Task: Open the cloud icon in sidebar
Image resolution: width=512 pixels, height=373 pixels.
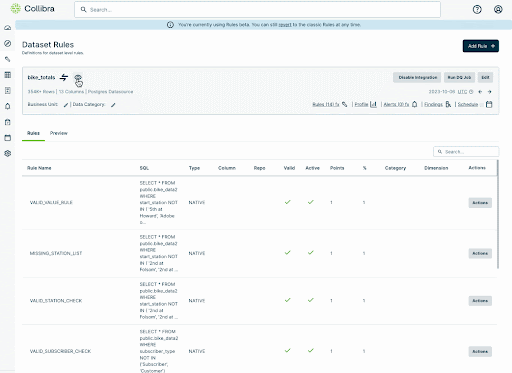Action: 8,28
